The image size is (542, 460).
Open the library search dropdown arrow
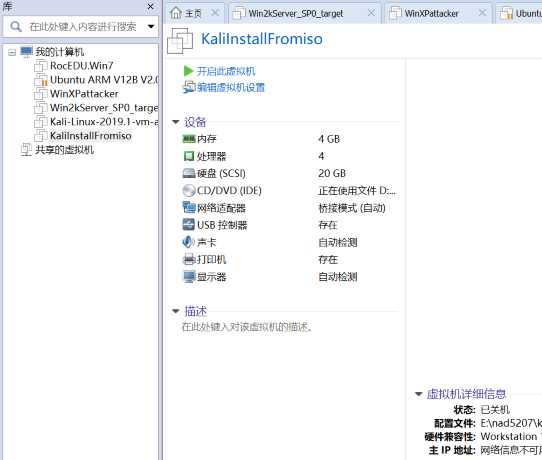pos(151,26)
